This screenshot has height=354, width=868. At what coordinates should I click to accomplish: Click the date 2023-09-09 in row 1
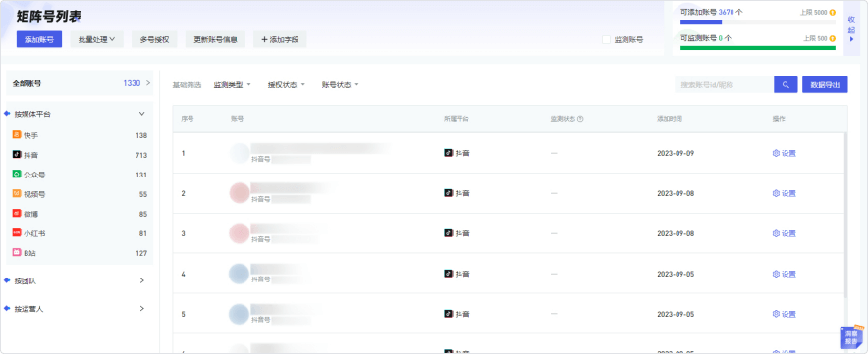[676, 153]
